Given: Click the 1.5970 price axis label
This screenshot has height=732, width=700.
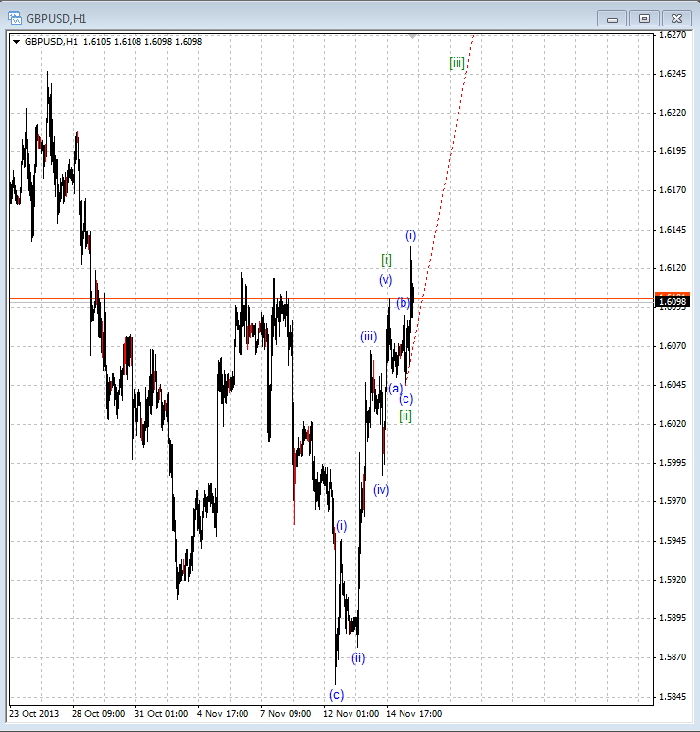Looking at the screenshot, I should click(673, 500).
